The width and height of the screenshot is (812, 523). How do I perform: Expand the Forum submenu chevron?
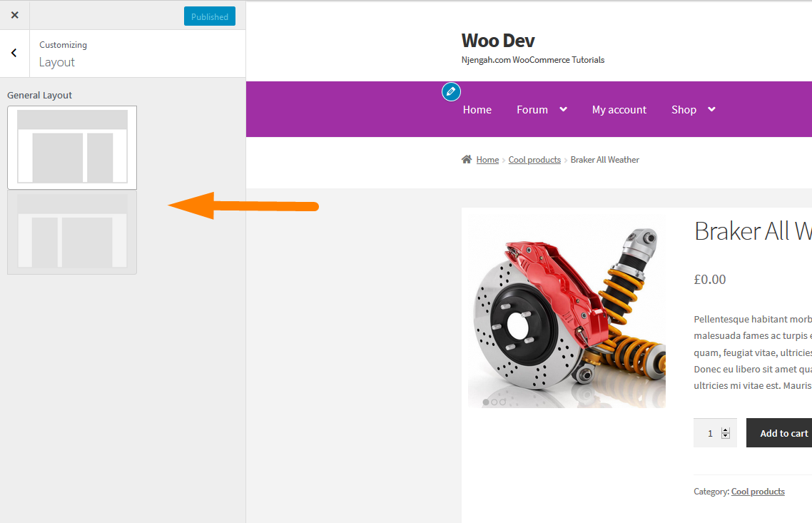point(564,109)
